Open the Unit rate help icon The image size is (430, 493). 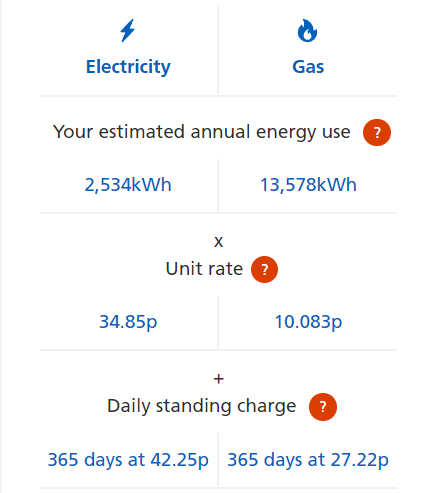click(x=264, y=269)
